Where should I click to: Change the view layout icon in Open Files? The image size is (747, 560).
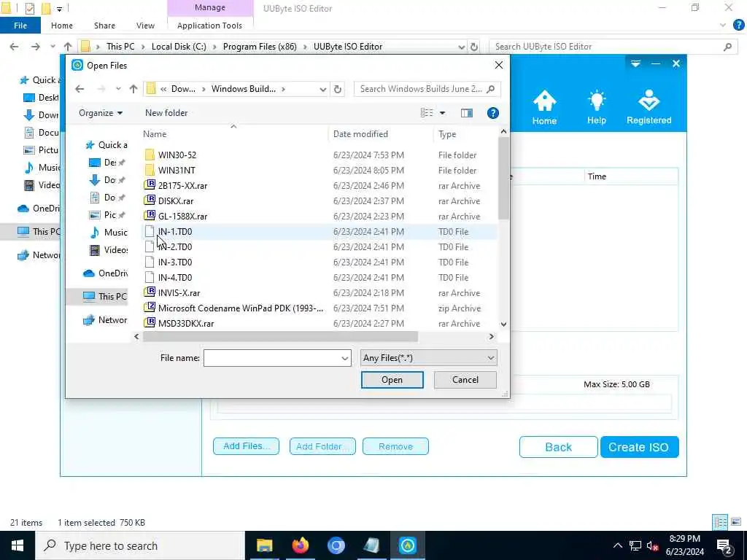click(426, 113)
